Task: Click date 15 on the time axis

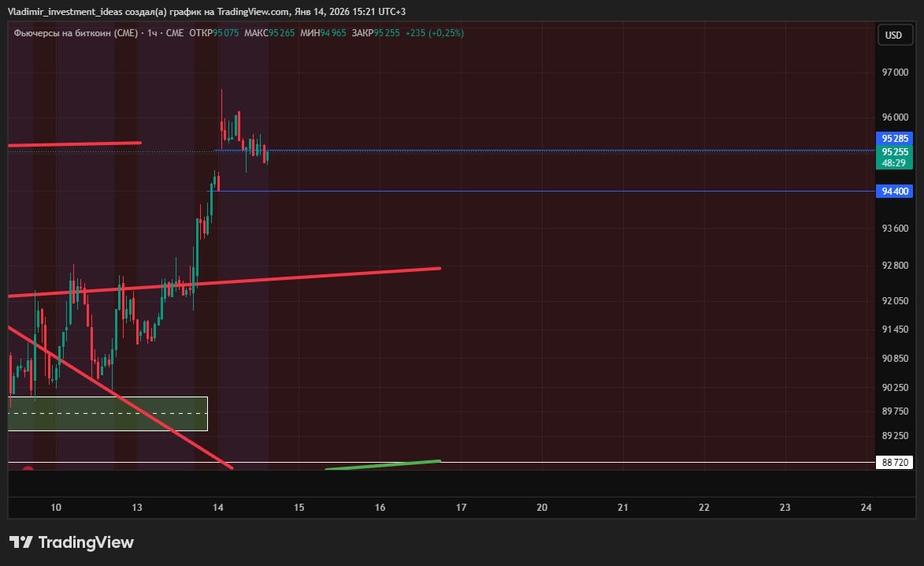Action: [x=299, y=507]
